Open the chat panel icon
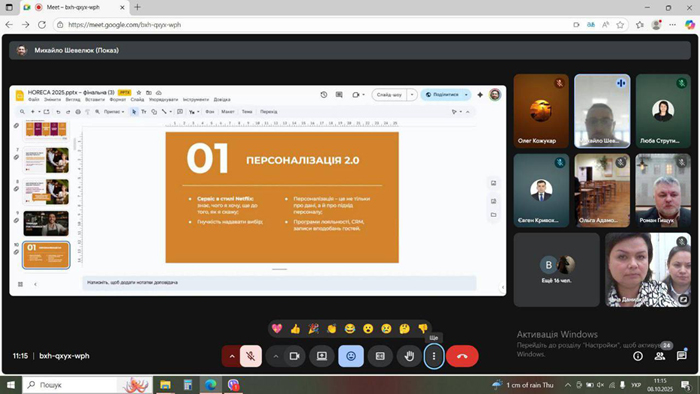The width and height of the screenshot is (700, 394). click(x=681, y=356)
